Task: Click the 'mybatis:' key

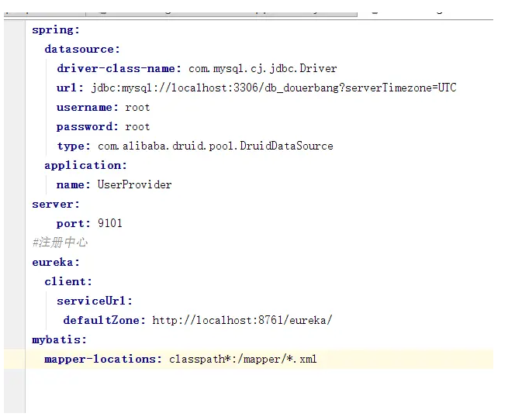Action: point(60,339)
